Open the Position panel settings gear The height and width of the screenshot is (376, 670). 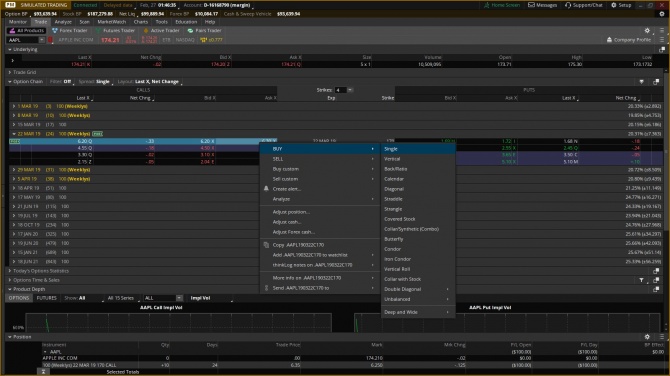pyautogui.click(x=647, y=337)
